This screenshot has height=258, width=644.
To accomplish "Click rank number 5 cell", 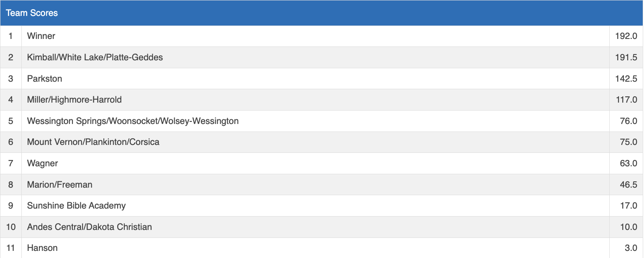I will 10,121.
